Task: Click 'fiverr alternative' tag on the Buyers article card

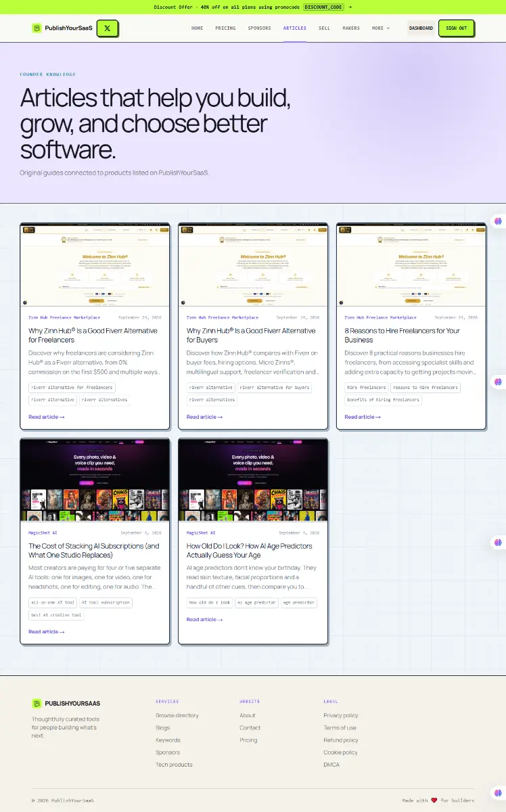Action: click(210, 388)
